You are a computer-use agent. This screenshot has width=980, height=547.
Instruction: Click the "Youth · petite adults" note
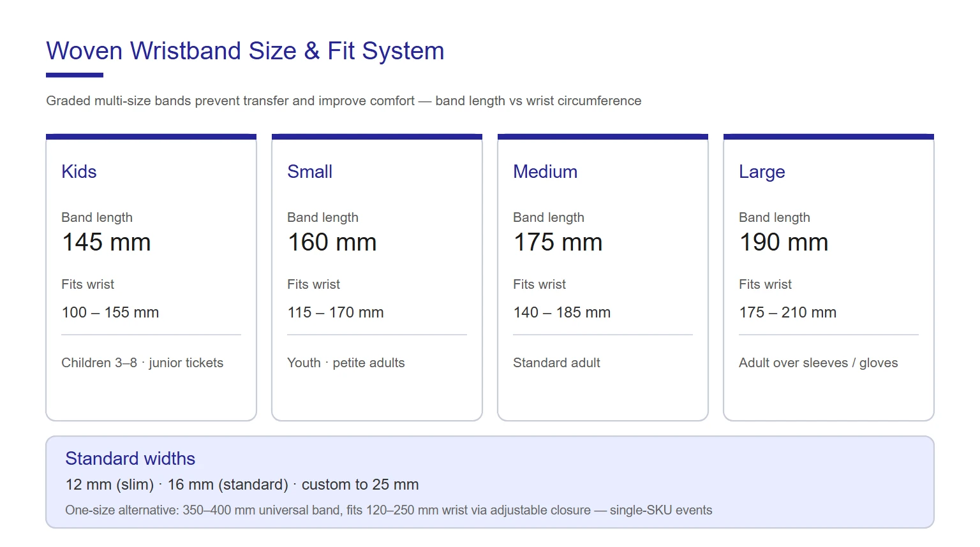click(346, 363)
